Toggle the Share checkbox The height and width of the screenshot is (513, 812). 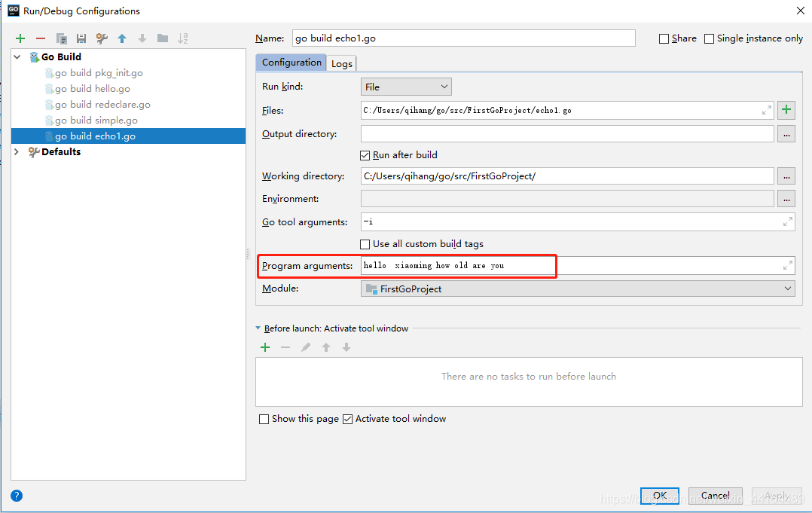pyautogui.click(x=664, y=39)
